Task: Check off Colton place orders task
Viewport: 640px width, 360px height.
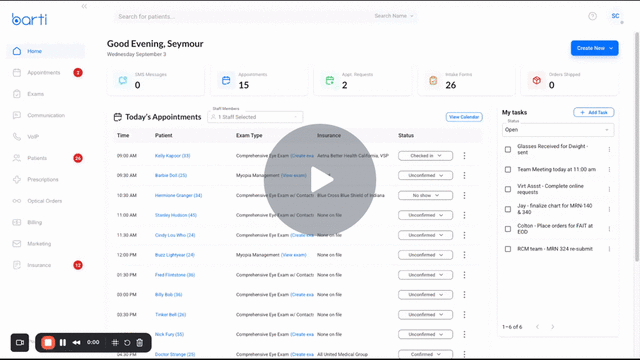Action: point(508,229)
